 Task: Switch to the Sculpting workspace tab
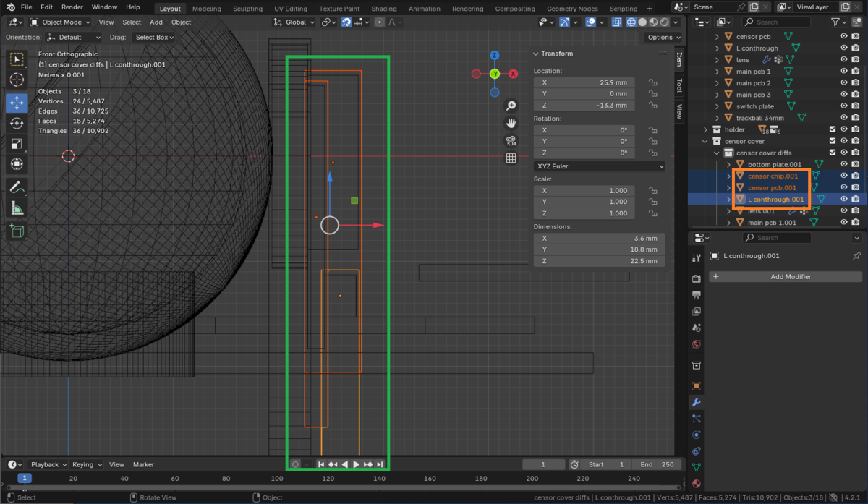[x=247, y=9]
